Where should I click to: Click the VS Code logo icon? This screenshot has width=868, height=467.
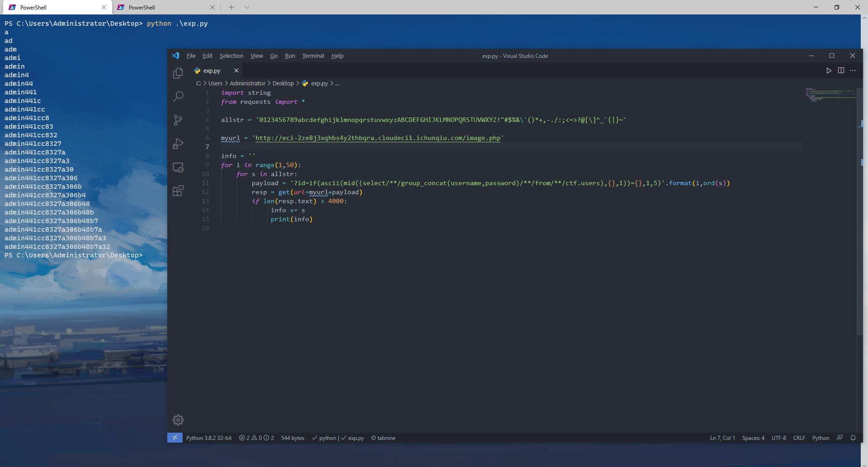tap(175, 56)
